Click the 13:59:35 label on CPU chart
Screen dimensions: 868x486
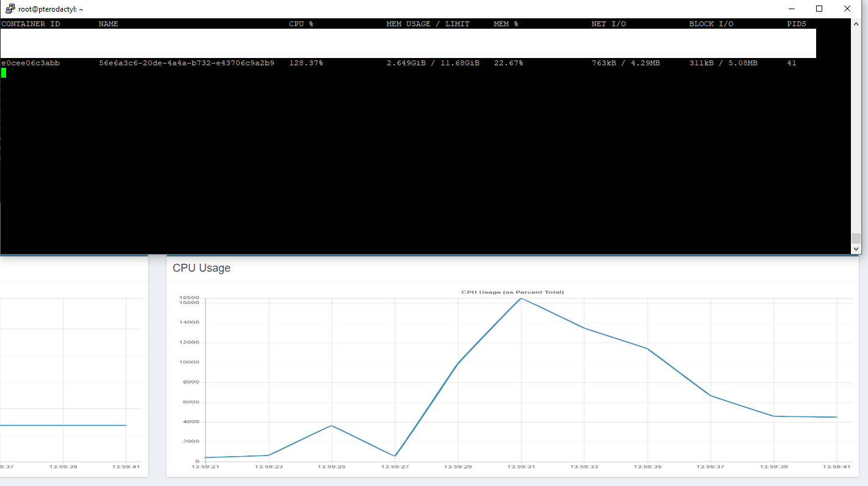click(x=647, y=466)
